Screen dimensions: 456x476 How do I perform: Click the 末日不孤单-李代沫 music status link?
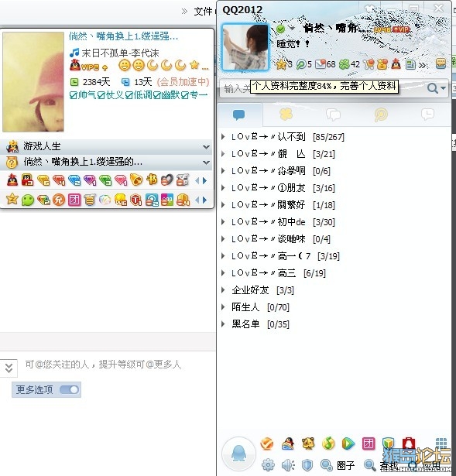[120, 53]
